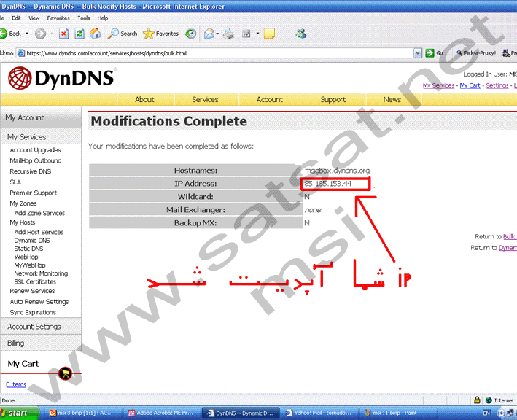
Task: Open the Edit menu
Action: pos(16,18)
